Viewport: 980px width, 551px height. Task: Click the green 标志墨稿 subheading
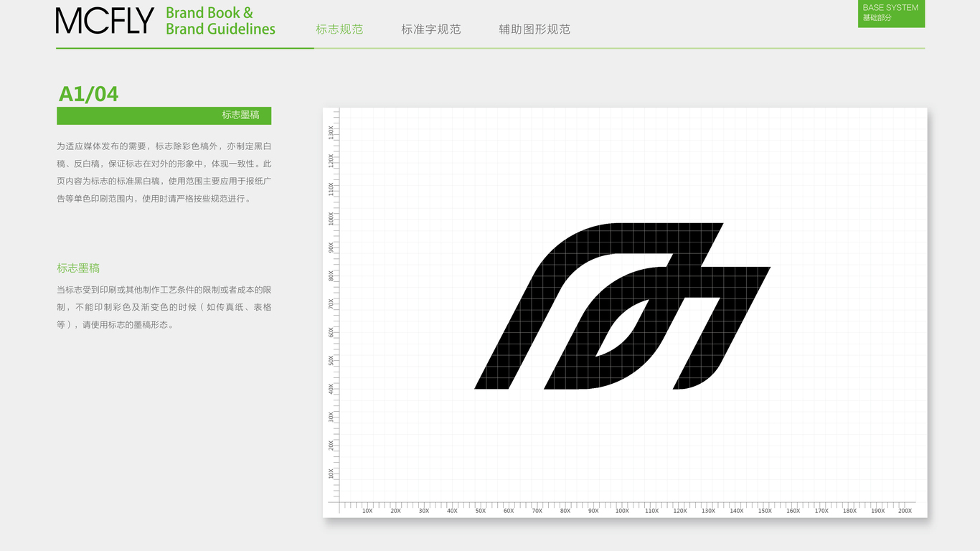coord(78,268)
